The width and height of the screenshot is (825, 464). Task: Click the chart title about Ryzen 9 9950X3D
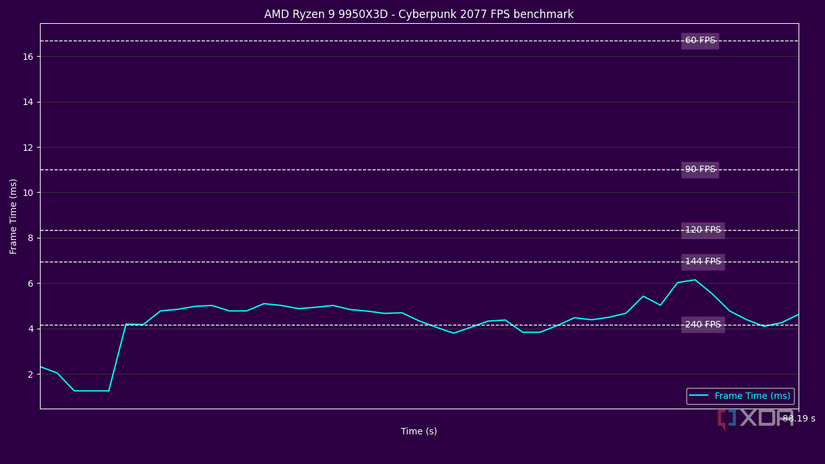click(x=418, y=14)
